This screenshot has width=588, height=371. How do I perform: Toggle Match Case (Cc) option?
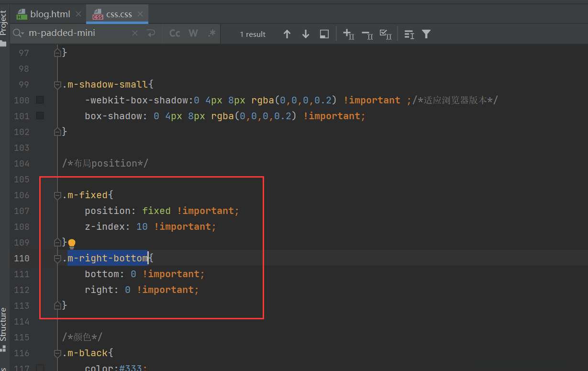coord(175,34)
